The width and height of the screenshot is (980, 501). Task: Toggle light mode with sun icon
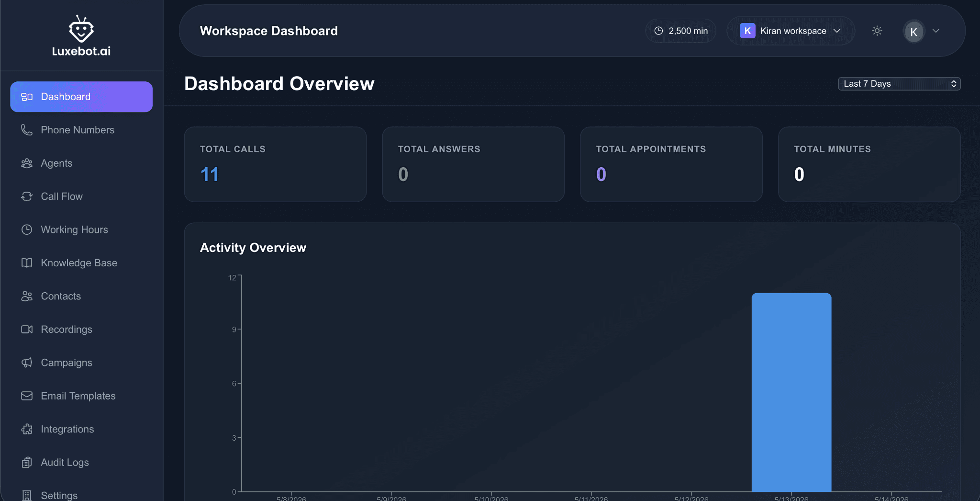pos(877,31)
